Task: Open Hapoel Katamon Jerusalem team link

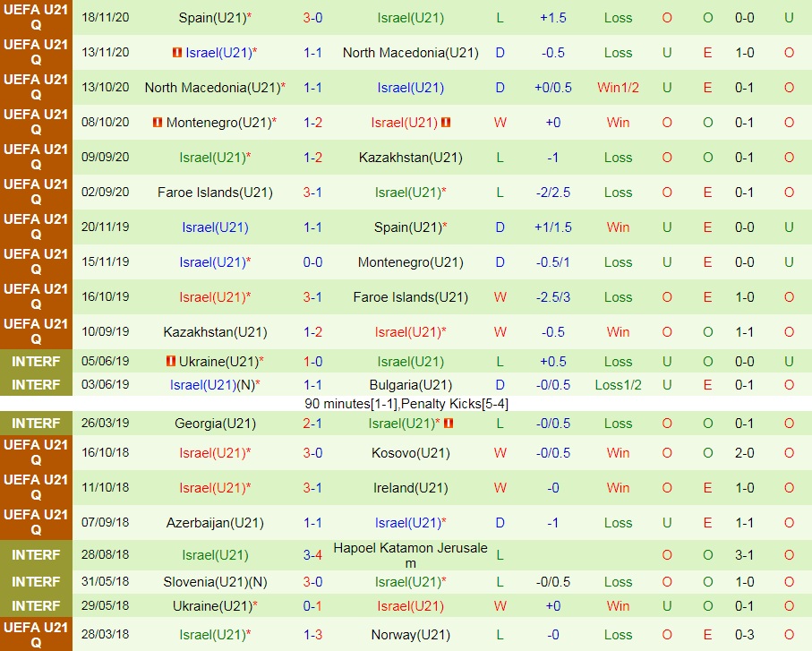Action: pos(411,554)
